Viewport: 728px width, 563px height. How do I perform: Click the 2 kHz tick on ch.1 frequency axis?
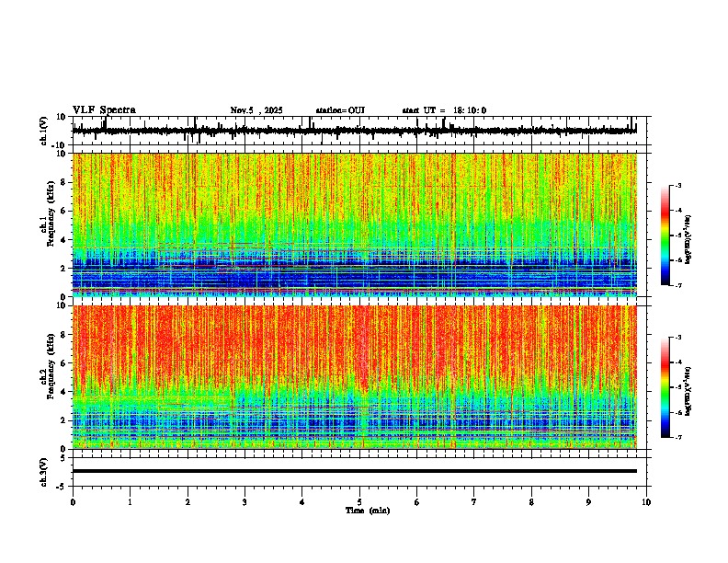click(x=64, y=268)
